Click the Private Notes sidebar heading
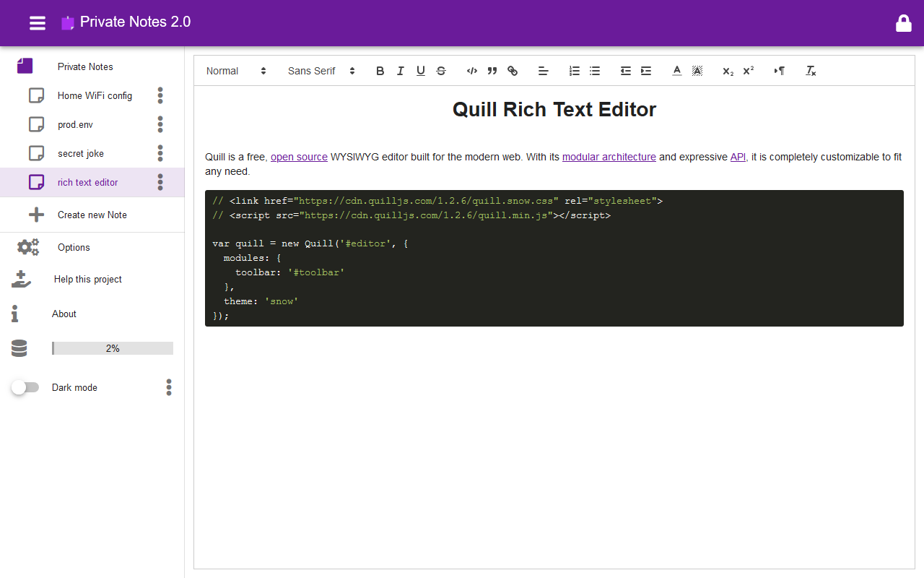 click(85, 66)
